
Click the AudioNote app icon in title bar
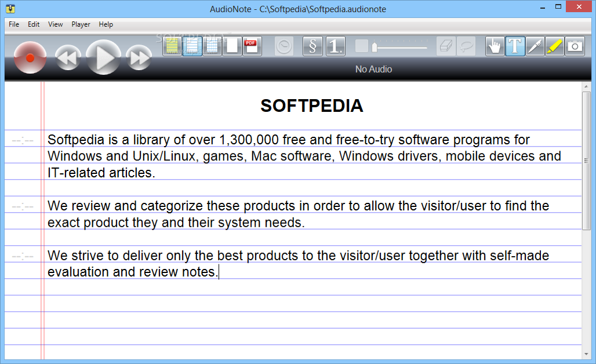coord(10,8)
